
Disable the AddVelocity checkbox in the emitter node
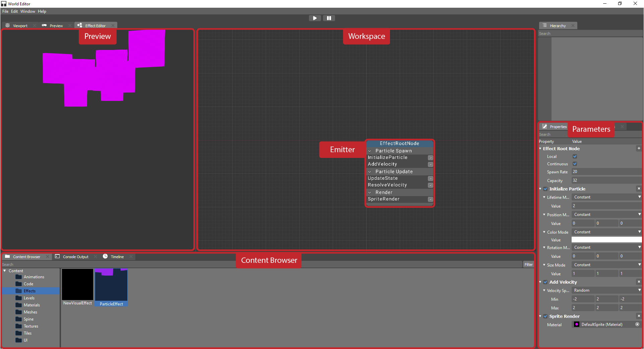(x=431, y=164)
